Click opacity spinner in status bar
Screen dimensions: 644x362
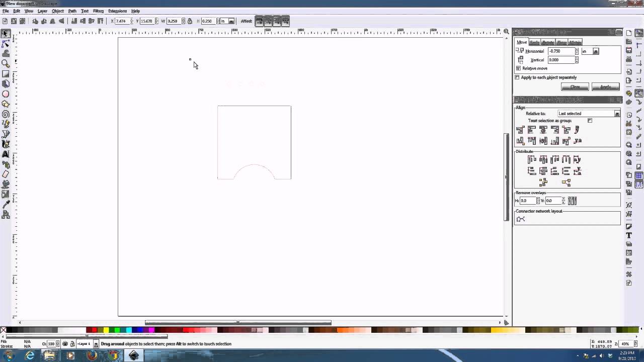coord(57,344)
